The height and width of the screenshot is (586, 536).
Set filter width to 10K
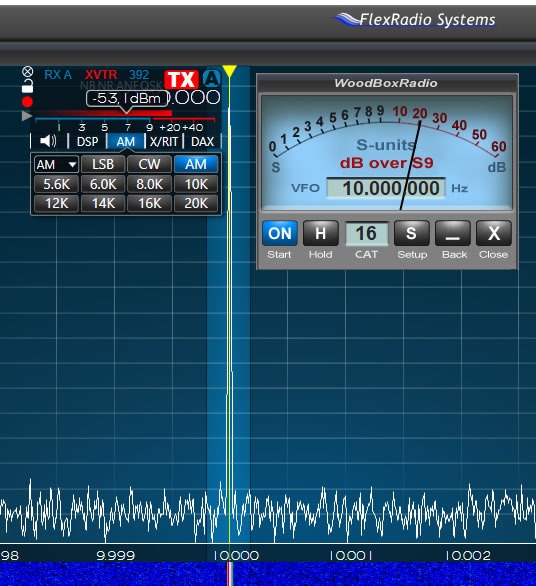196,184
